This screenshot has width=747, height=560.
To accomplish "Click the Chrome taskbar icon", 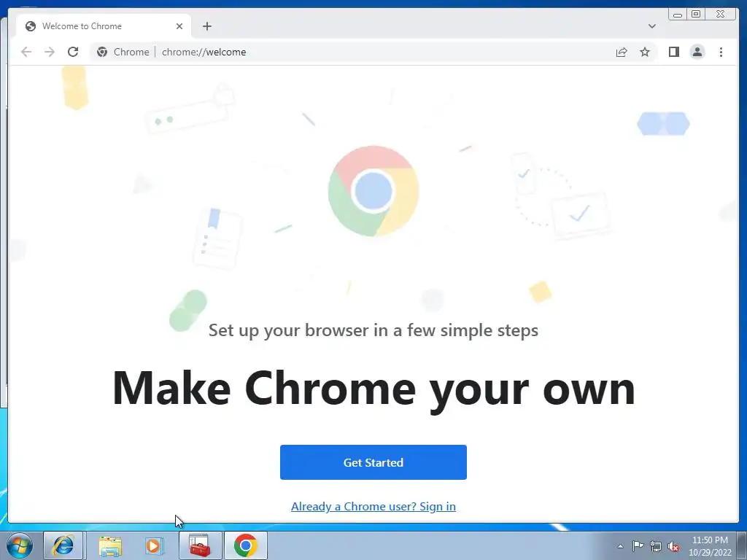I will pyautogui.click(x=245, y=545).
